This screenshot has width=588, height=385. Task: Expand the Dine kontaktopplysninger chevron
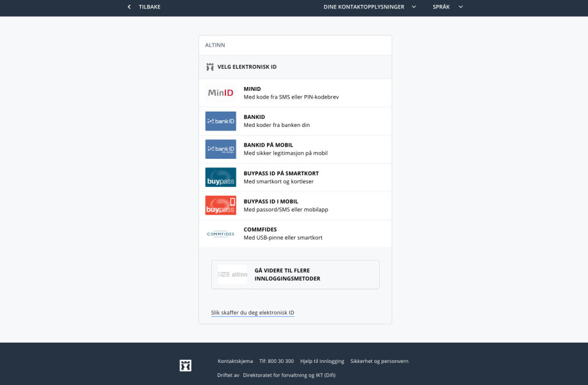point(414,7)
